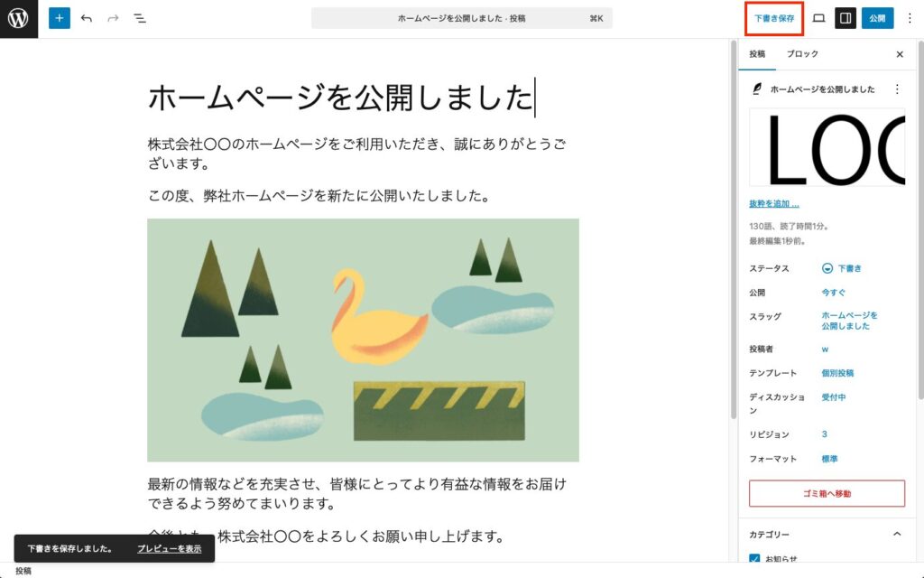Click the WordPress logo icon
Viewport: 924px width, 578px height.
pyautogui.click(x=17, y=17)
